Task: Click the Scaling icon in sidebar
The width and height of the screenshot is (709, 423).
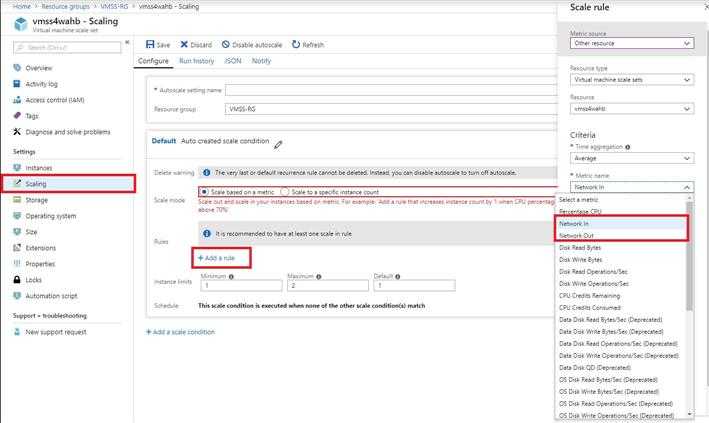Action: (x=17, y=184)
